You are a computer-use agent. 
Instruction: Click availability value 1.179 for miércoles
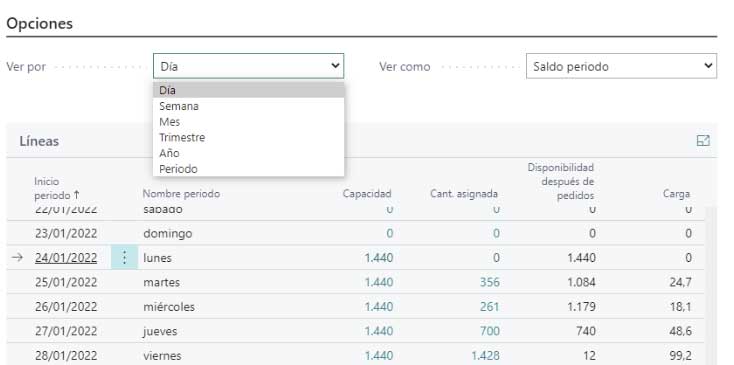(x=581, y=307)
